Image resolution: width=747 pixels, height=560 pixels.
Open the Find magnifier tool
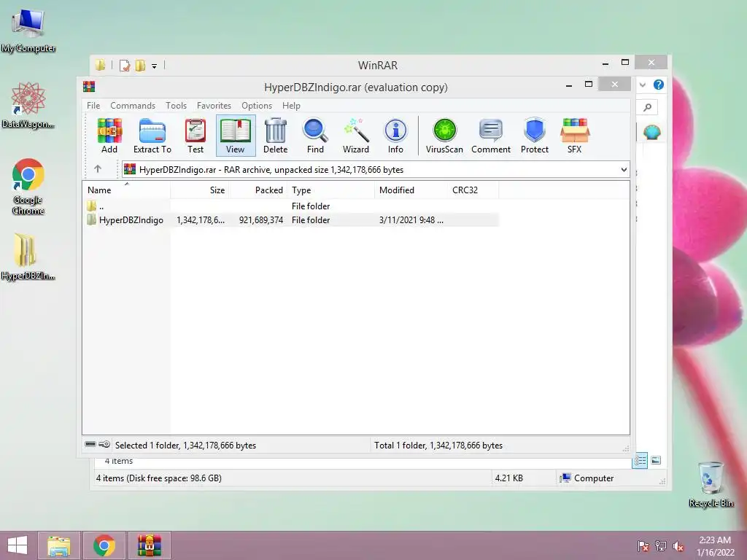click(315, 136)
